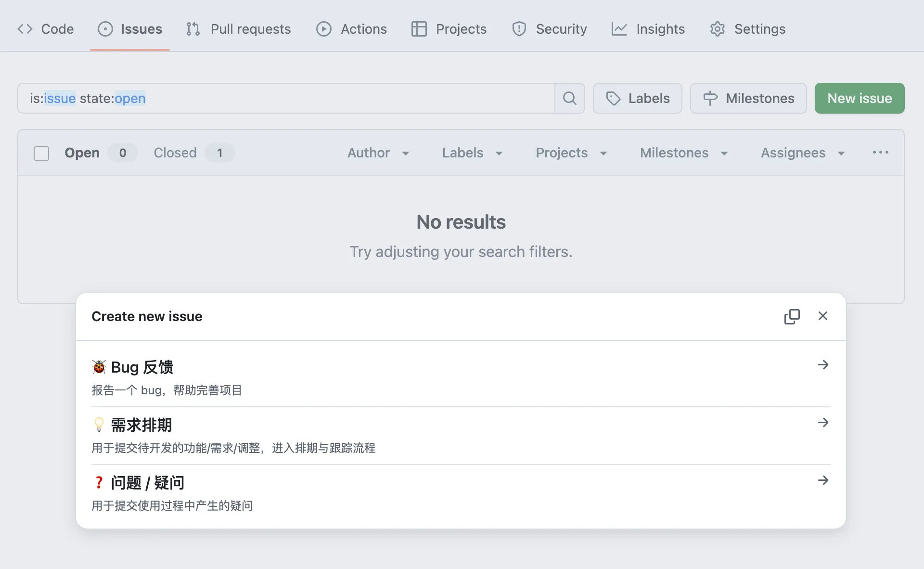
Task: Expand the Author filter dropdown
Action: (x=378, y=153)
